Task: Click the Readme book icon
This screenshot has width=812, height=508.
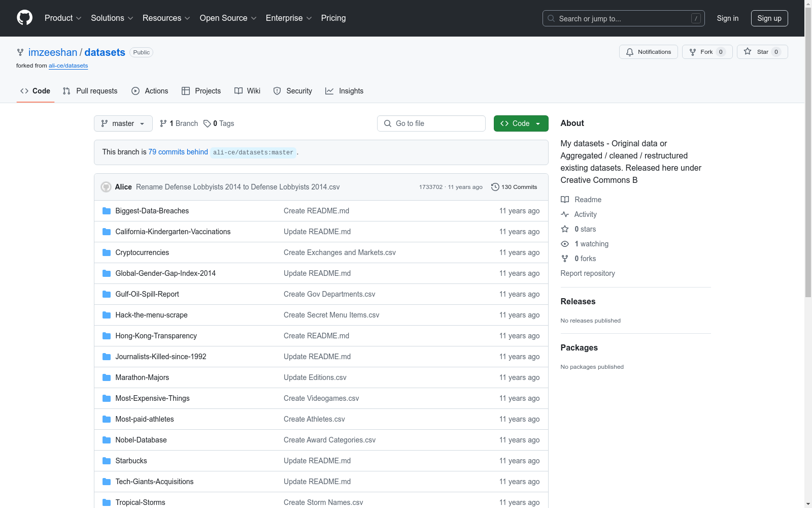Action: (565, 200)
